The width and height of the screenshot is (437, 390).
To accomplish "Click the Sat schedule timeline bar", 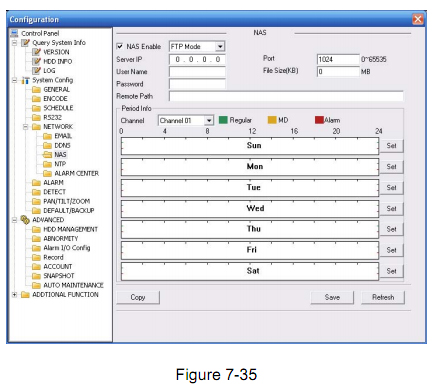I will [x=250, y=271].
